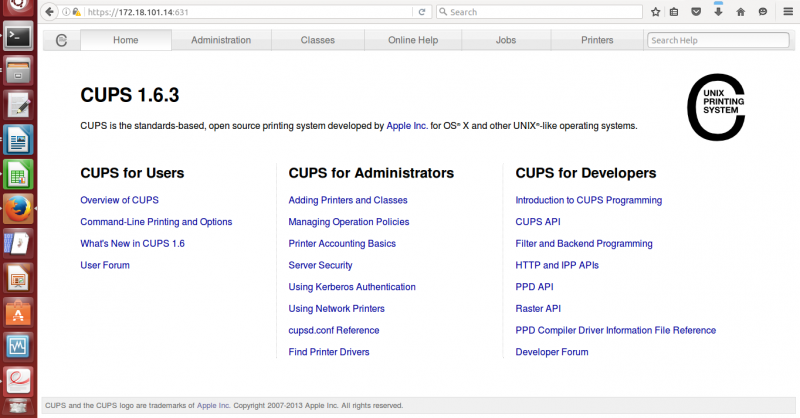This screenshot has width=800, height=418.
Task: Open What's New in CUPS 1.6 link
Action: [132, 243]
